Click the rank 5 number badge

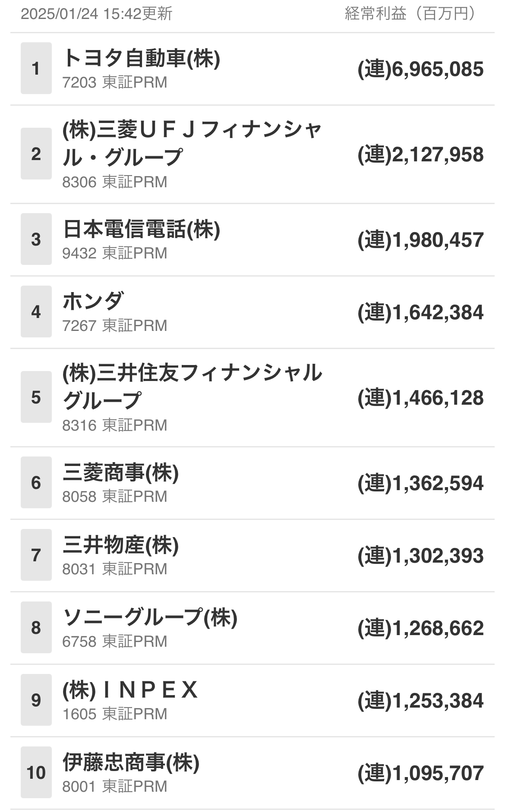pyautogui.click(x=36, y=397)
